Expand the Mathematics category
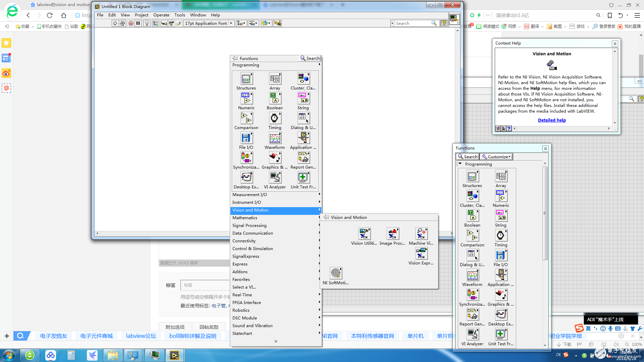This screenshot has height=362, width=644. (x=276, y=218)
